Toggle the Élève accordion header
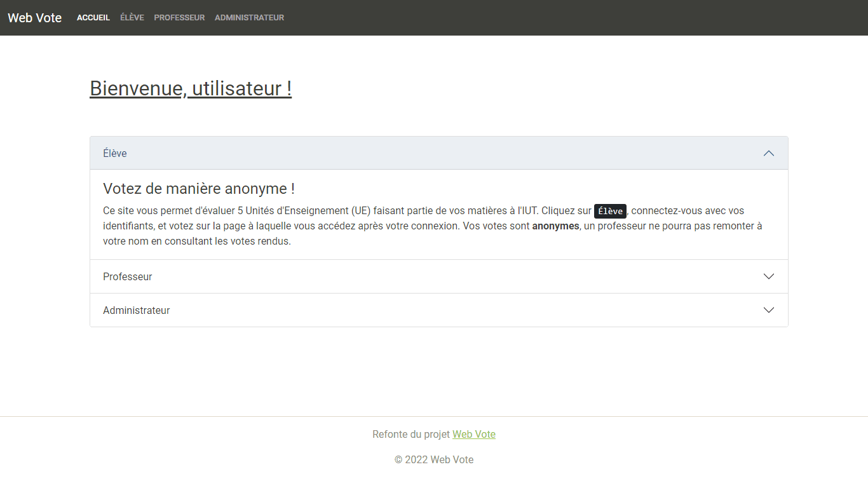 click(439, 153)
